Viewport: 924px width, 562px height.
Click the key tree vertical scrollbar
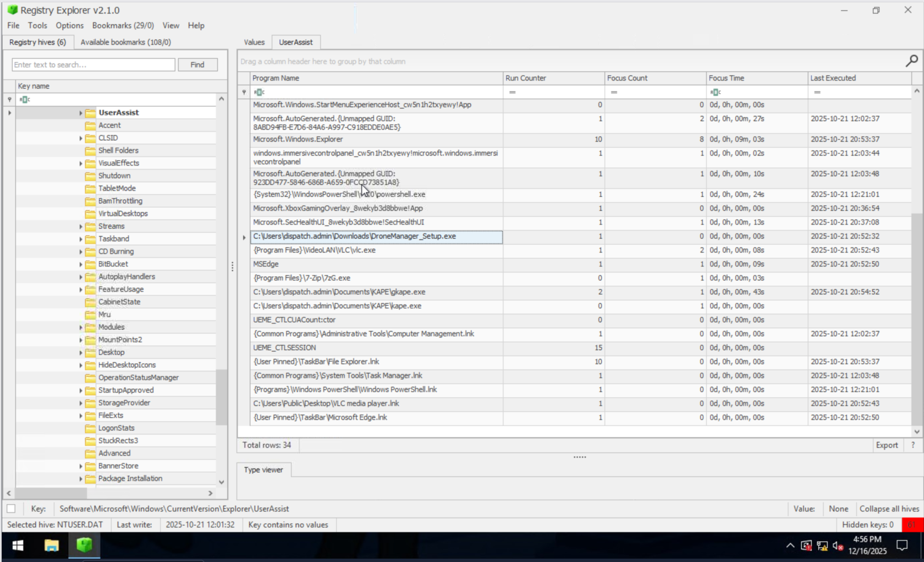221,397
